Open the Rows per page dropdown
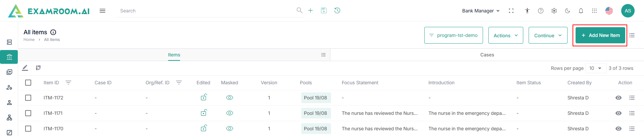The width and height of the screenshot is (644, 136). [x=595, y=68]
